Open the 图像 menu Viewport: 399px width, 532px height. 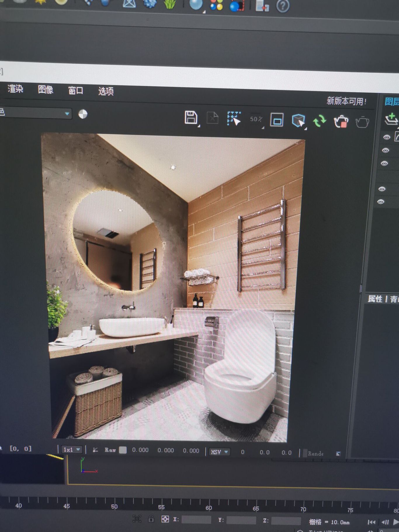46,89
